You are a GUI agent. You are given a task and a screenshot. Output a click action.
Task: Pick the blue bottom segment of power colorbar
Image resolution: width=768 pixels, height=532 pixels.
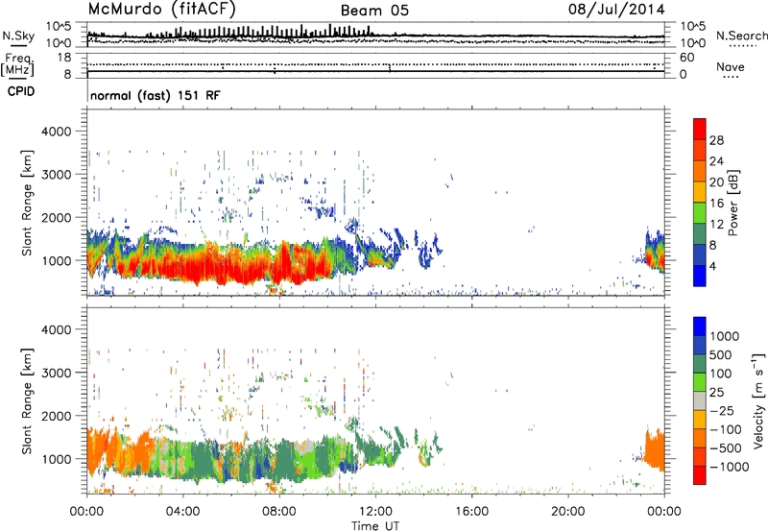(700, 276)
